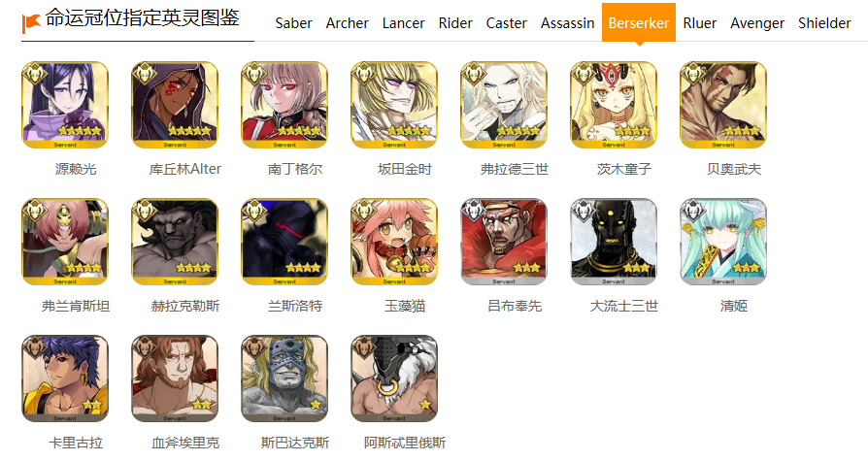The height and width of the screenshot is (461, 868).
Task: Click the 茨木童子 character icon
Action: [x=614, y=105]
